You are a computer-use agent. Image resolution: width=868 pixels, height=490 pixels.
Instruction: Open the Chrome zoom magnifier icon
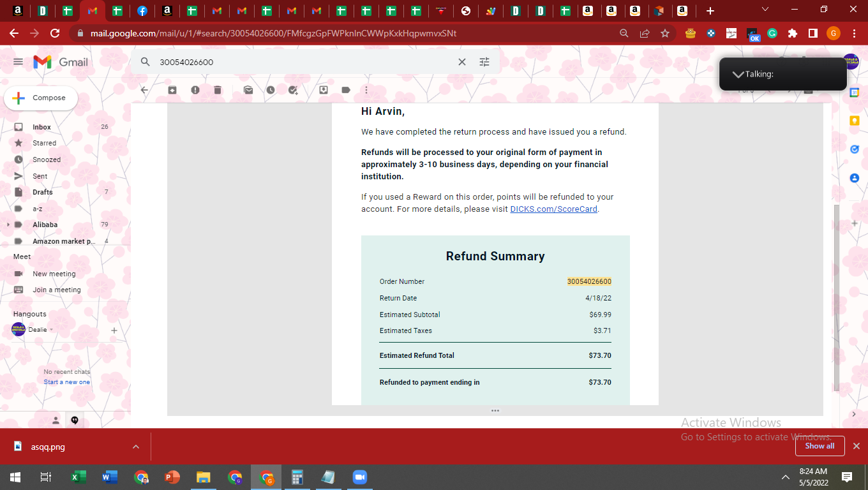point(624,33)
